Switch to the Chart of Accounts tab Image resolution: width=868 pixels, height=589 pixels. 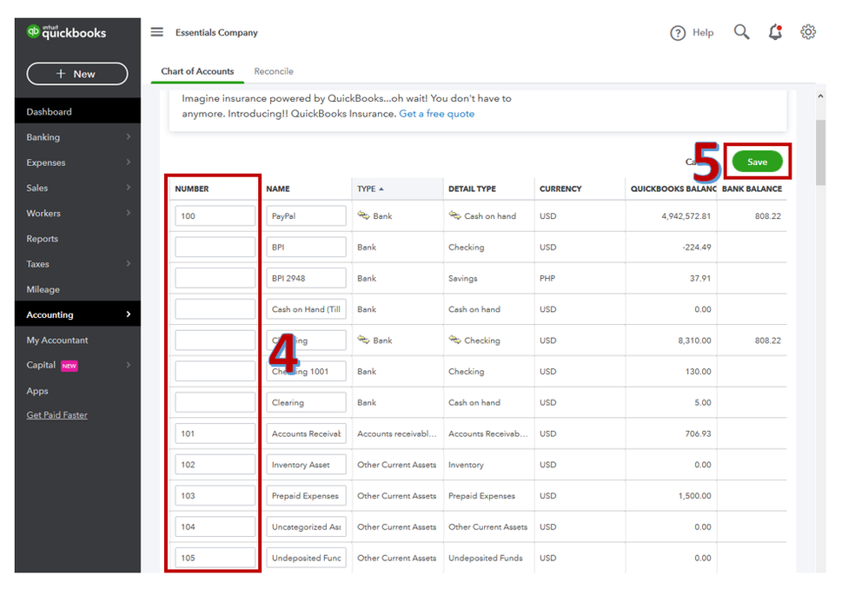tap(197, 71)
